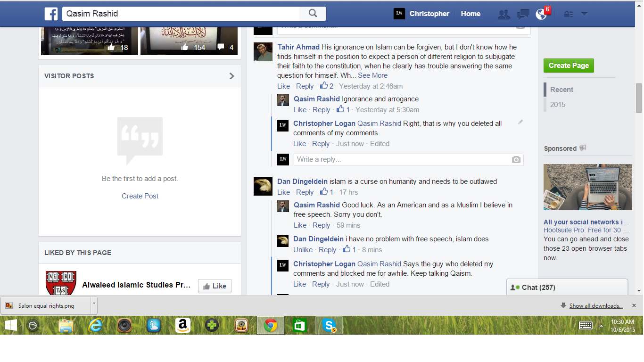Screen dimensions: 644x362
Task: Click Christopher profile picture in header
Action: point(399,14)
